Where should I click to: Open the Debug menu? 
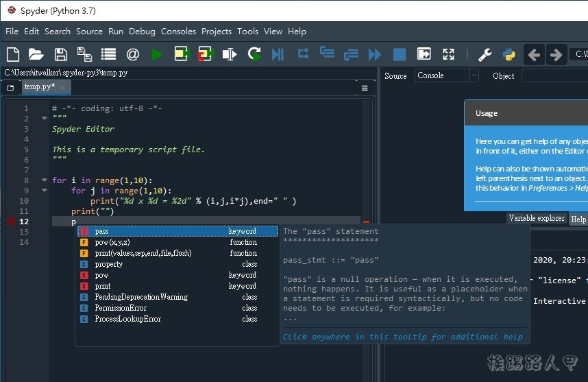(142, 31)
